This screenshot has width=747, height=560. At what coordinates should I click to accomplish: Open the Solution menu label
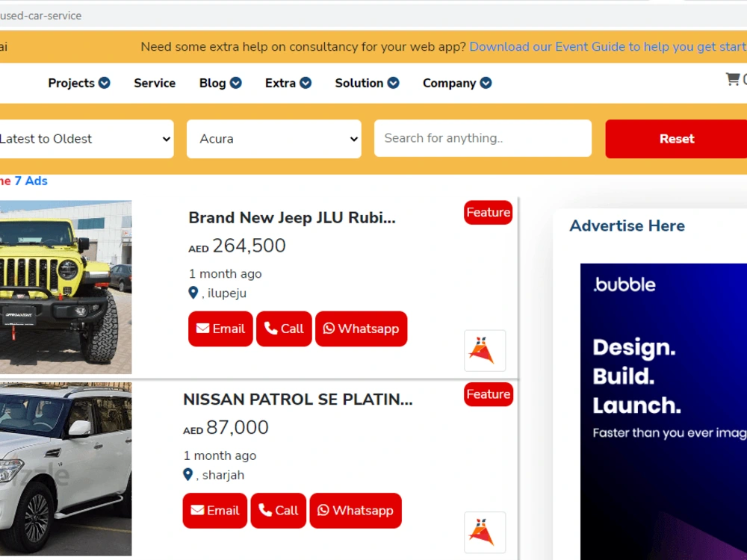(359, 83)
